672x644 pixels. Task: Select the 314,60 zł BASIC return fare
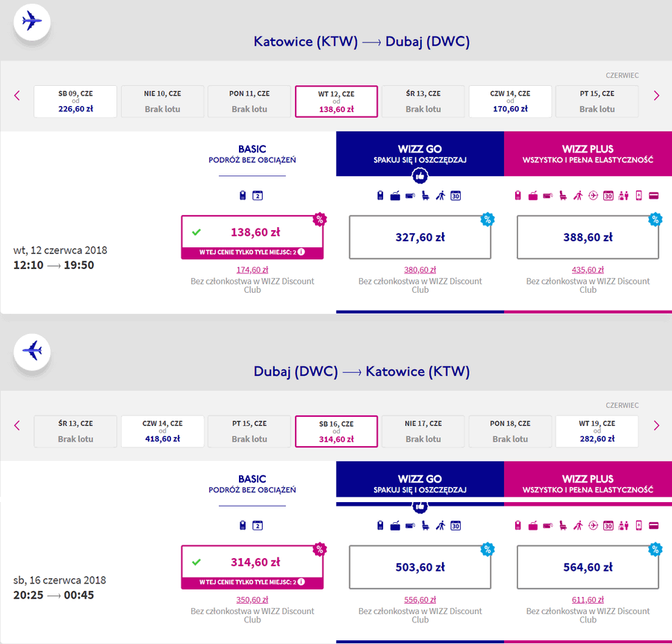[252, 567]
